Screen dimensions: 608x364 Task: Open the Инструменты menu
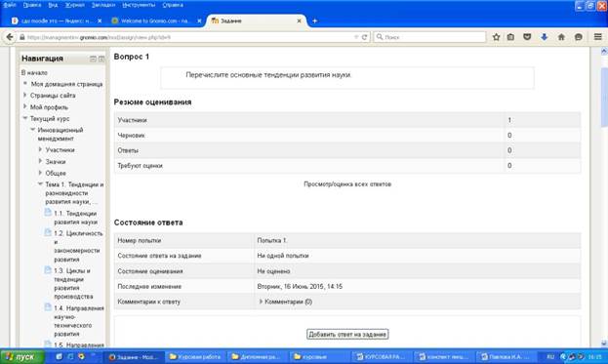[x=139, y=5]
